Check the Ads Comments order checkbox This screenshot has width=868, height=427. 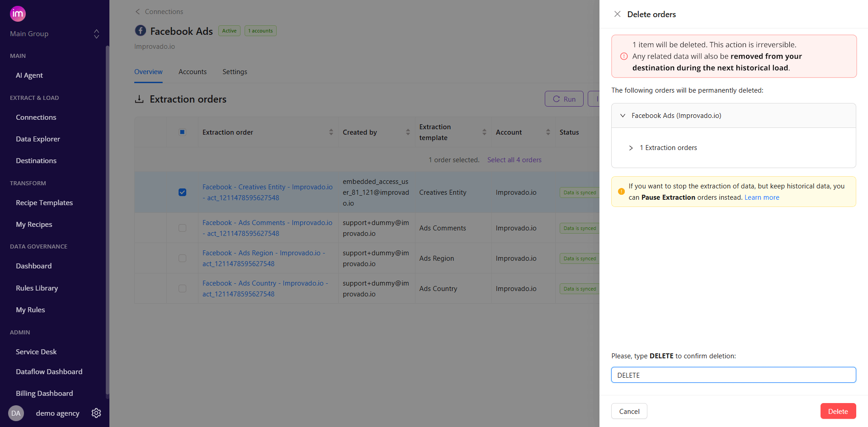[182, 228]
